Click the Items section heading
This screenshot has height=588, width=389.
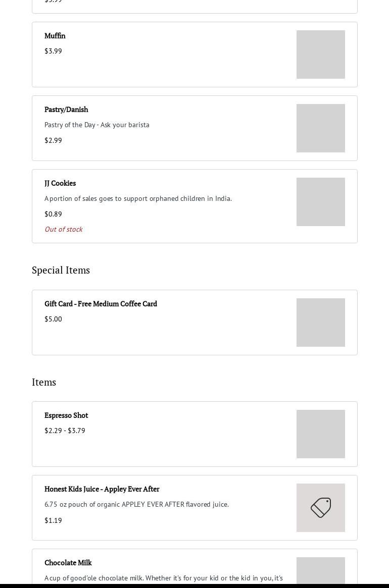[44, 382]
